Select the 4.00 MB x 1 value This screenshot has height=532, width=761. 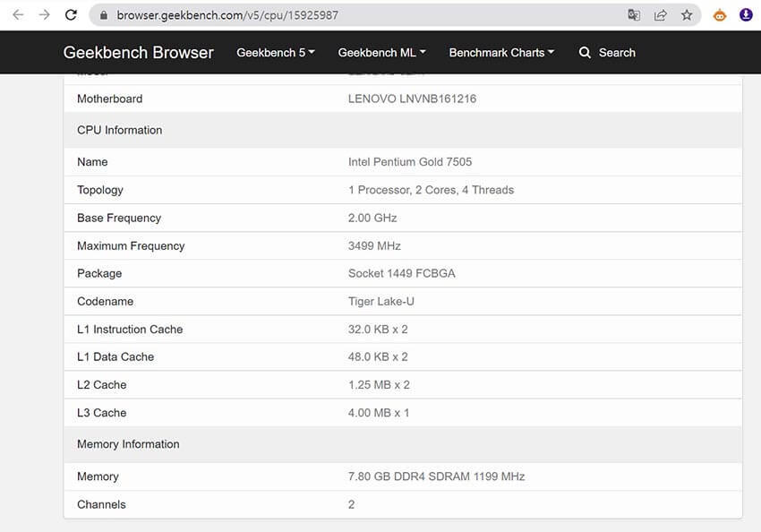click(379, 413)
